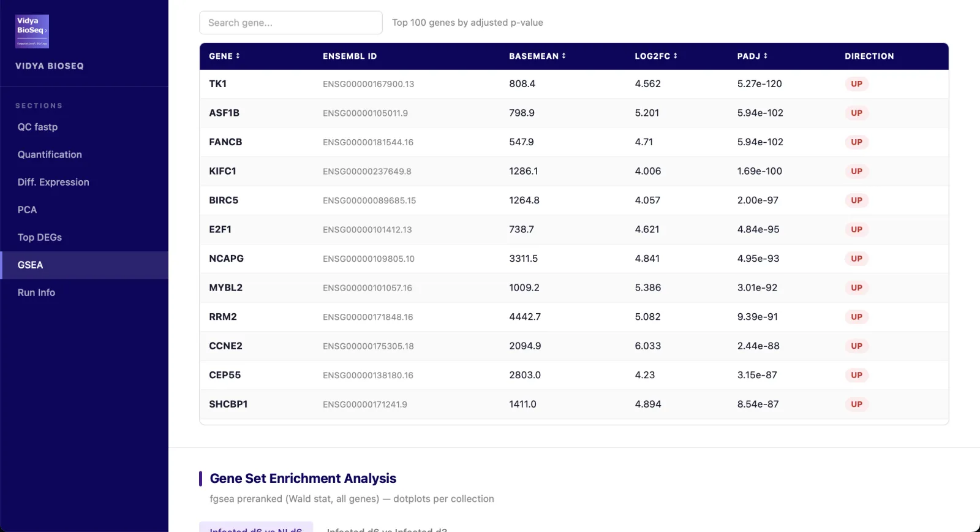
Task: Select the MYBL2 gene cell
Action: coord(225,287)
